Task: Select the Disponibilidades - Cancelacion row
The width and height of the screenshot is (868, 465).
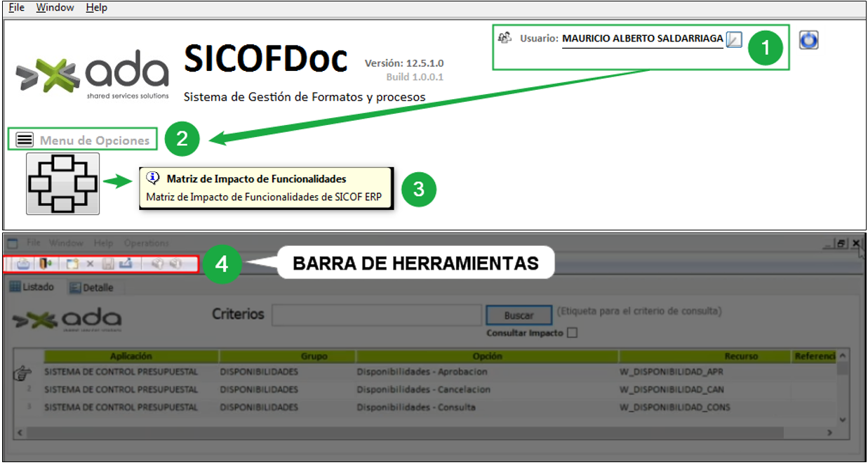Action: tap(422, 389)
